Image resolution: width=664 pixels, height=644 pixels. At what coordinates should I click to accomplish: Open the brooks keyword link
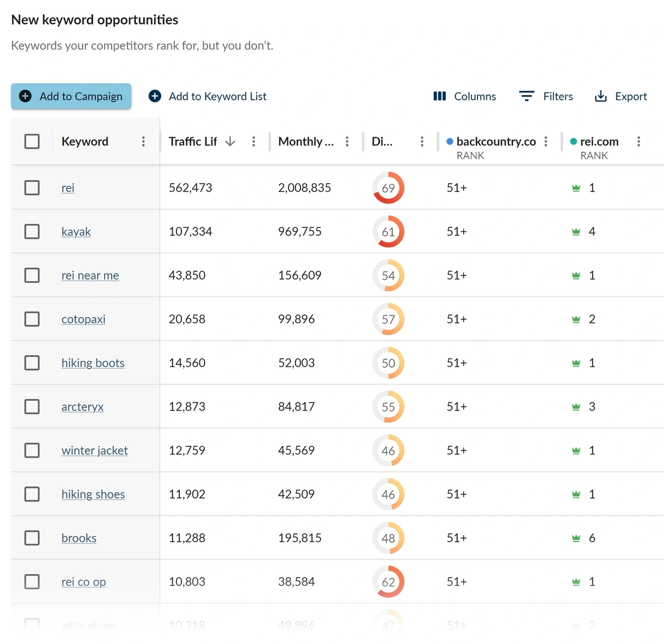(79, 538)
